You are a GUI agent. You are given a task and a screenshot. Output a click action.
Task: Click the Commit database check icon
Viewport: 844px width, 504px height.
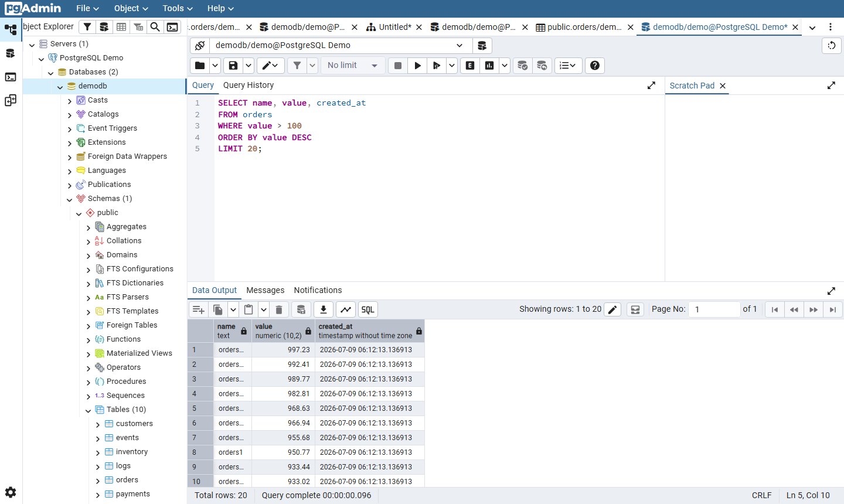point(522,66)
